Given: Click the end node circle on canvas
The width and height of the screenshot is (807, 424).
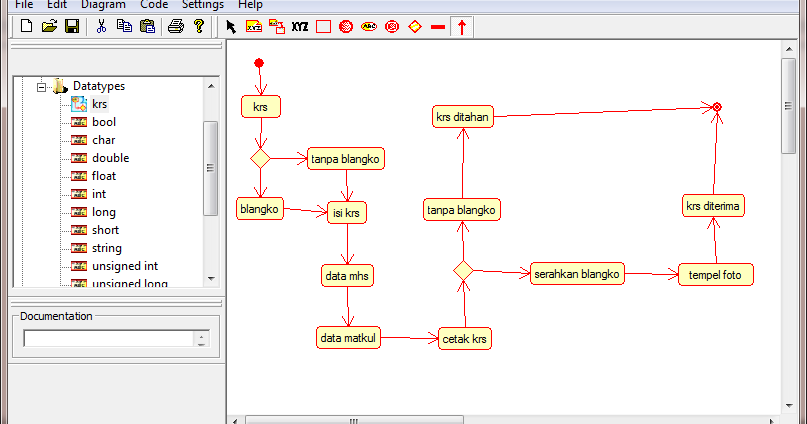Looking at the screenshot, I should pos(717,107).
